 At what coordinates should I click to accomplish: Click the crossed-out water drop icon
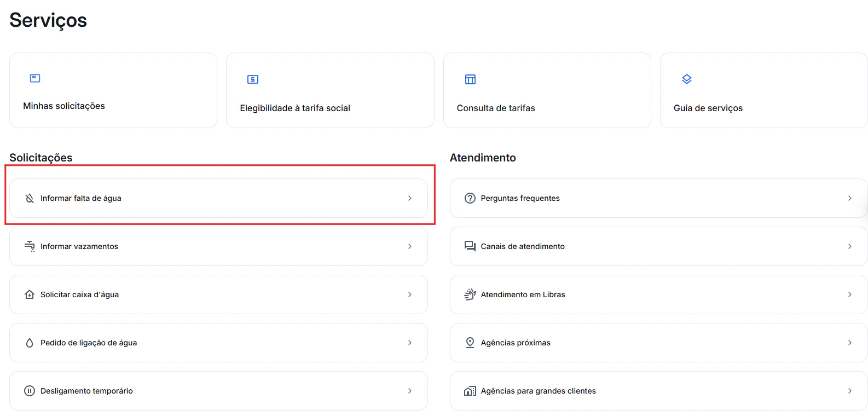(x=29, y=198)
